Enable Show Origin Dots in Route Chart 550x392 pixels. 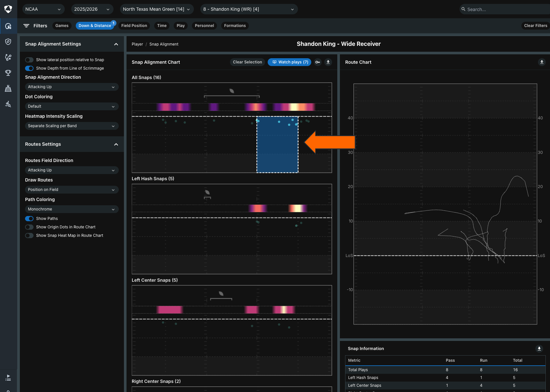point(29,227)
